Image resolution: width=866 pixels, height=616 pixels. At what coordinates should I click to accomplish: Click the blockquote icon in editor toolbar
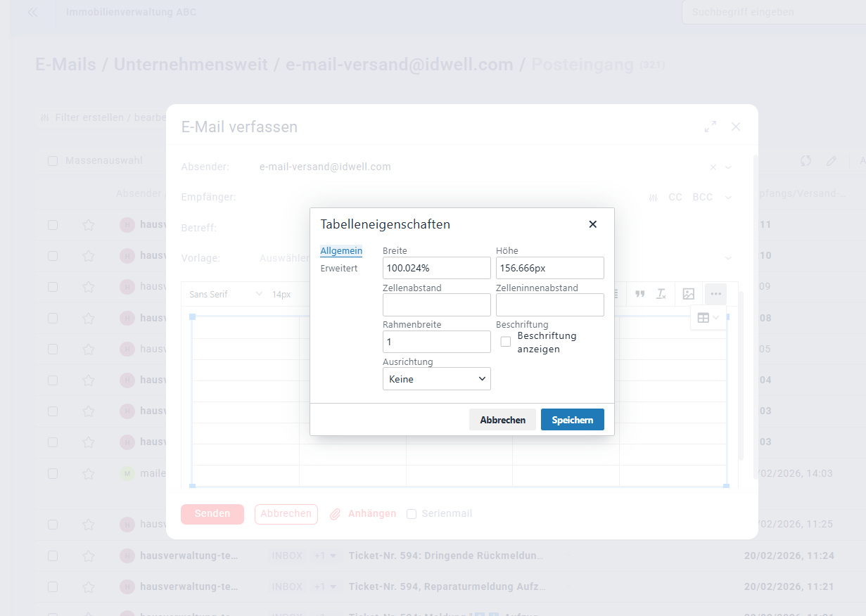pyautogui.click(x=639, y=294)
